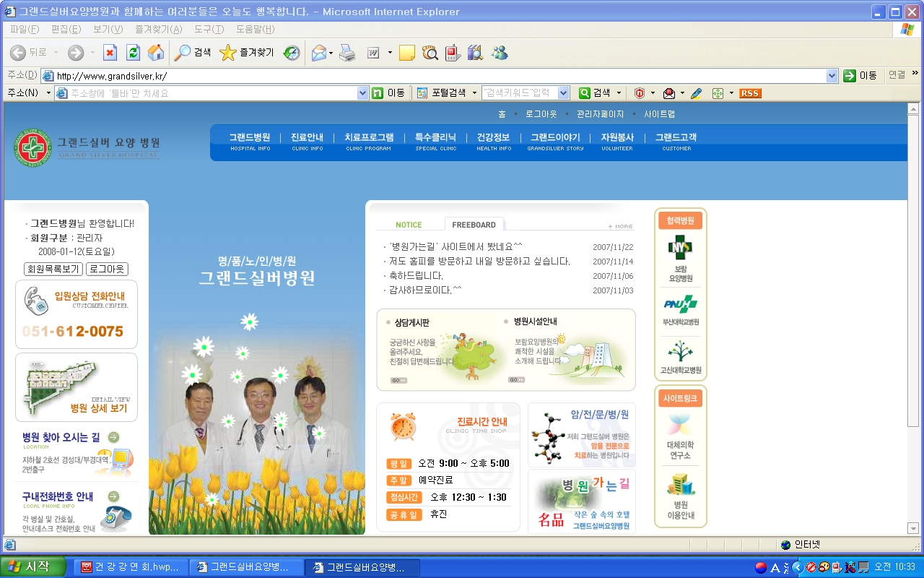Expand the address bar URL dropdown
This screenshot has width=924, height=578.
[832, 76]
